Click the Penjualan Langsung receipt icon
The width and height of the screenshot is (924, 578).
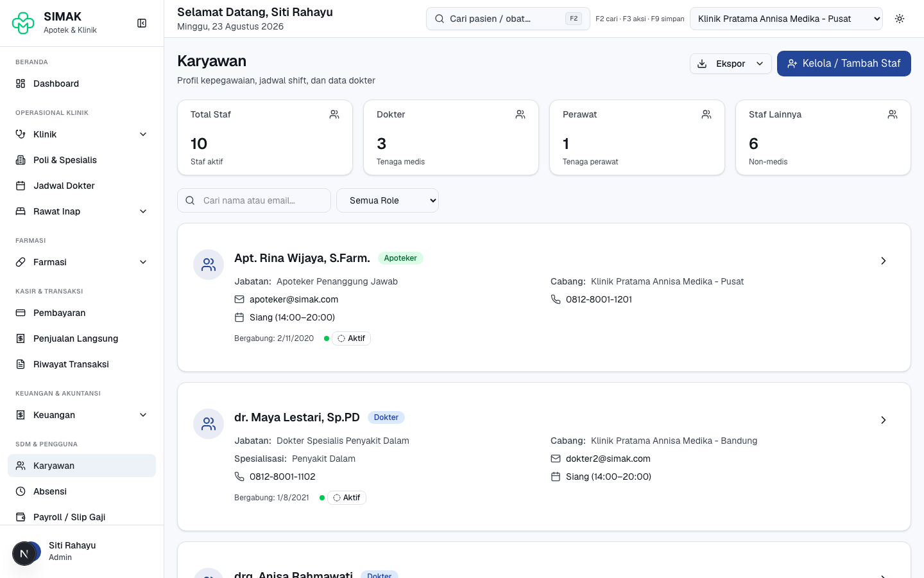tap(21, 338)
